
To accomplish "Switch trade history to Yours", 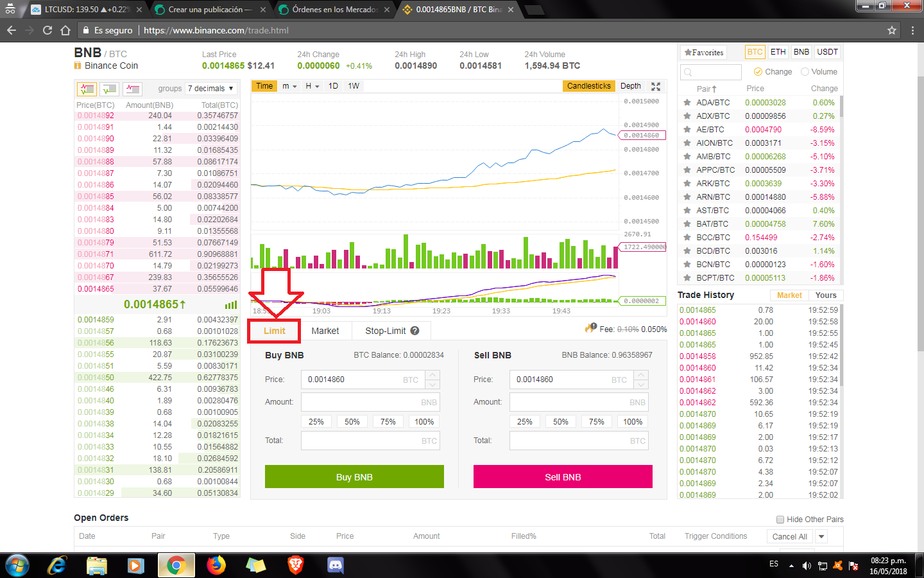I will pyautogui.click(x=826, y=295).
